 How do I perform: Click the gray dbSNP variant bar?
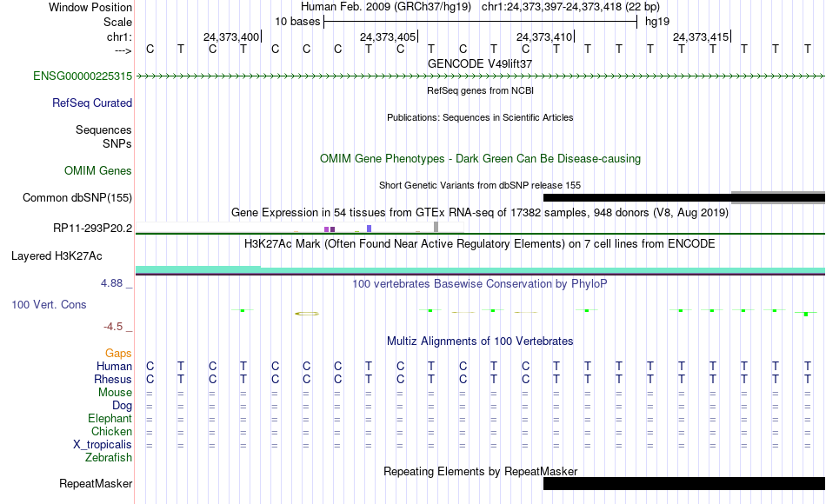(x=778, y=197)
